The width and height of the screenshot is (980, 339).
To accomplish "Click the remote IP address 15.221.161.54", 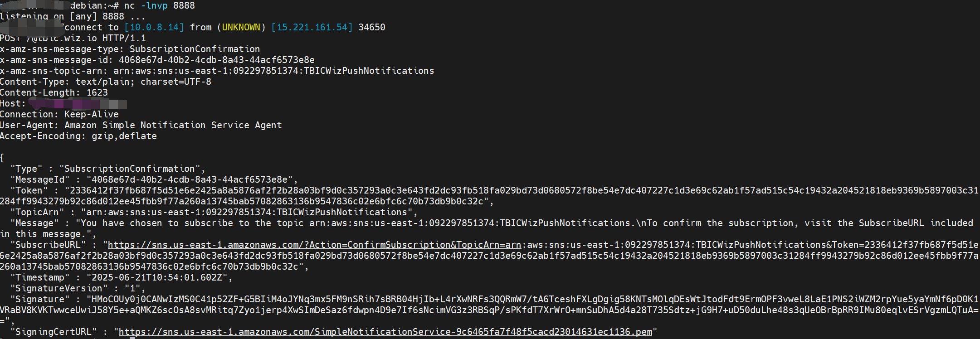I will pos(312,28).
